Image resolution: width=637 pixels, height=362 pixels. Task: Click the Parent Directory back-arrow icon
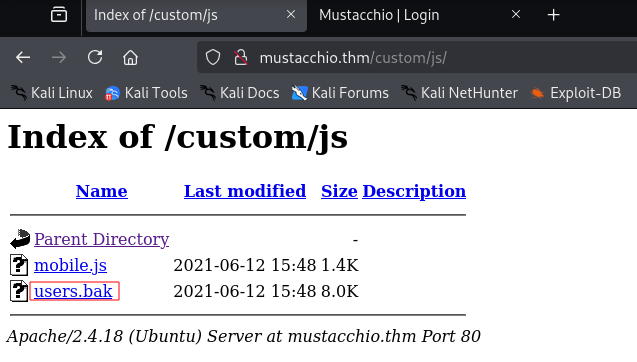click(x=20, y=239)
